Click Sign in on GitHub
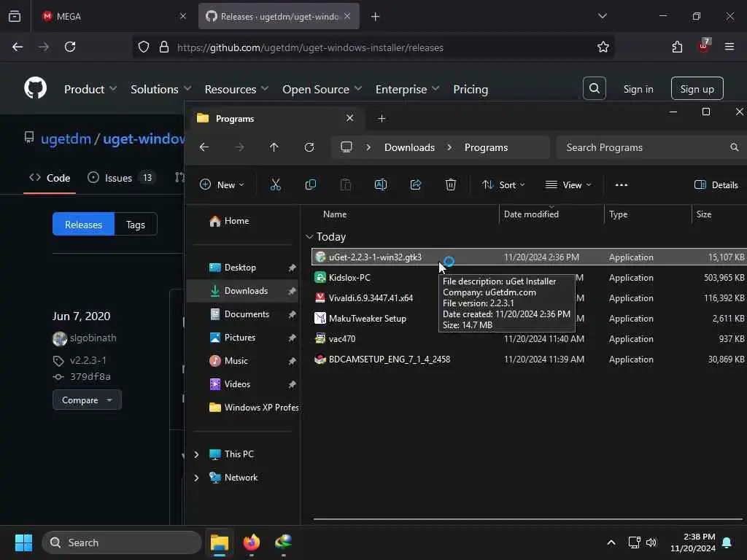The image size is (747, 560). pos(638,89)
